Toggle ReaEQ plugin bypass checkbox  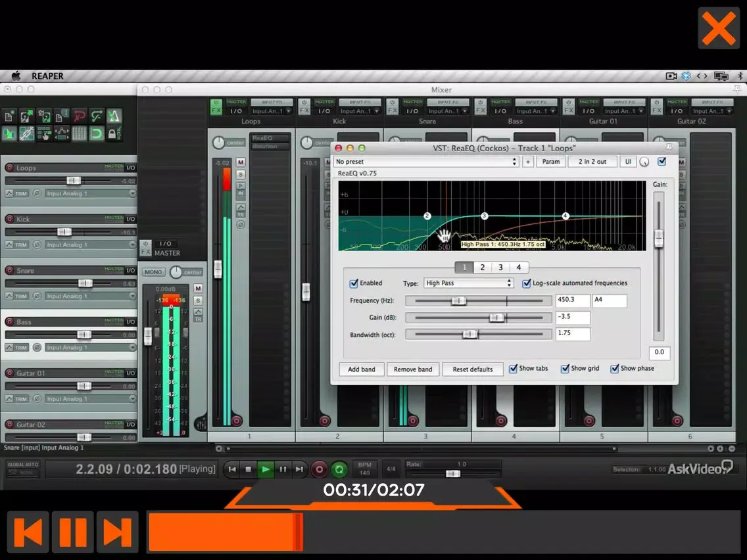point(662,162)
